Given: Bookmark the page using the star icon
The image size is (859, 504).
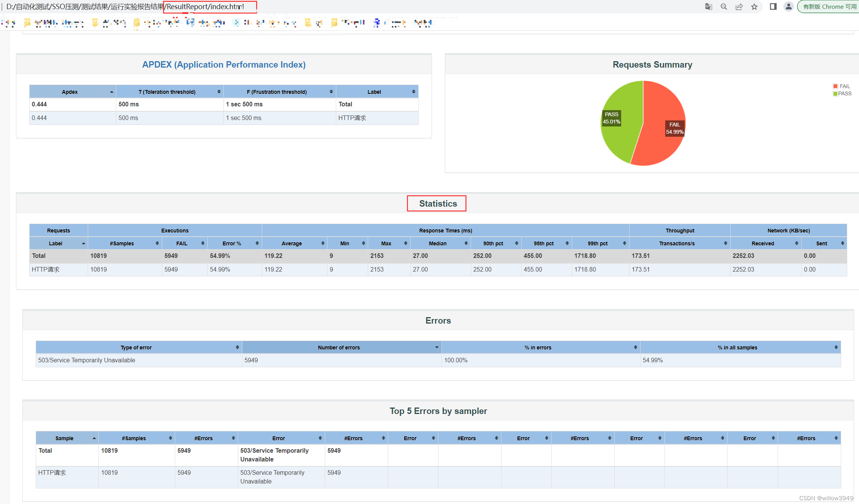Looking at the screenshot, I should pyautogui.click(x=754, y=6).
